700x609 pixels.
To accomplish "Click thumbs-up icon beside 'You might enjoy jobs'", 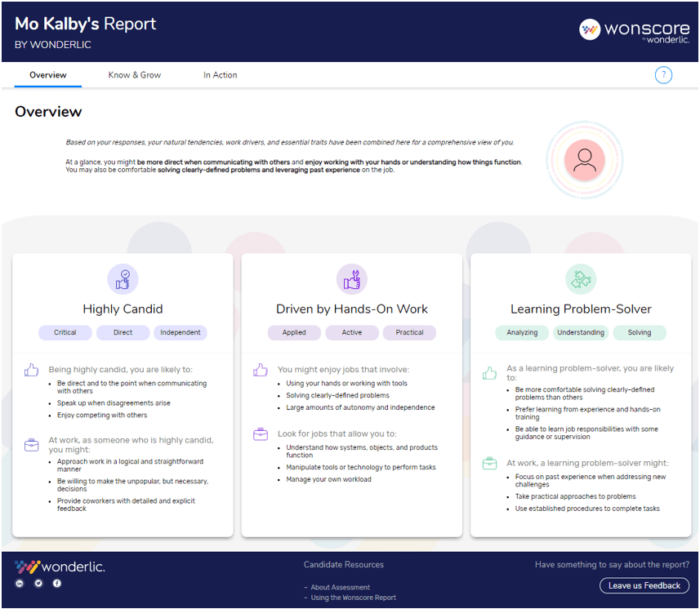I will [x=261, y=370].
